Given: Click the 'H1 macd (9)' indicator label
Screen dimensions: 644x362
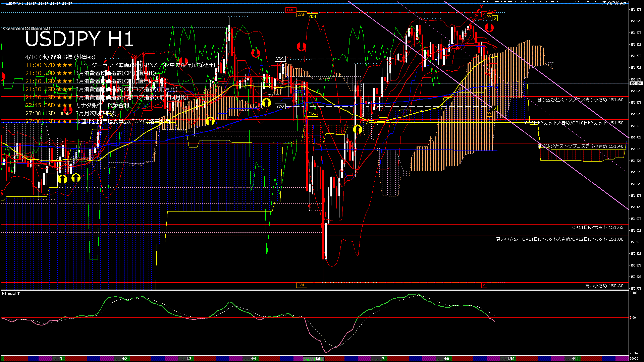Looking at the screenshot, I should click(11, 294).
